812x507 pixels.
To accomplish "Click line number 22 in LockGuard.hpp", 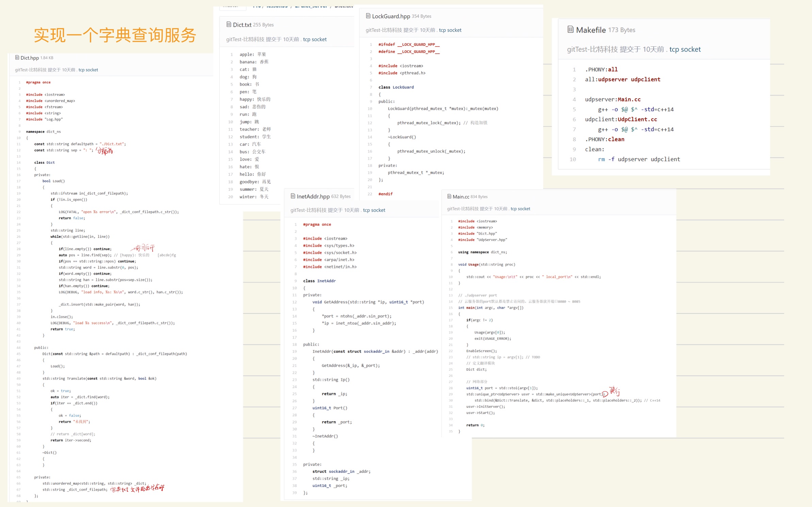I will coord(370,194).
